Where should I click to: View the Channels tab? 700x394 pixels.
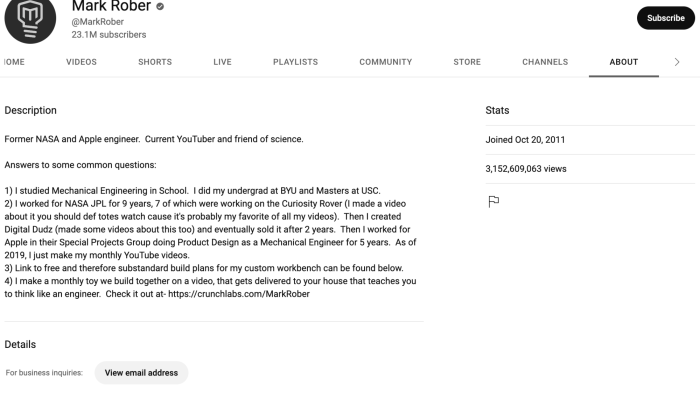pos(545,62)
